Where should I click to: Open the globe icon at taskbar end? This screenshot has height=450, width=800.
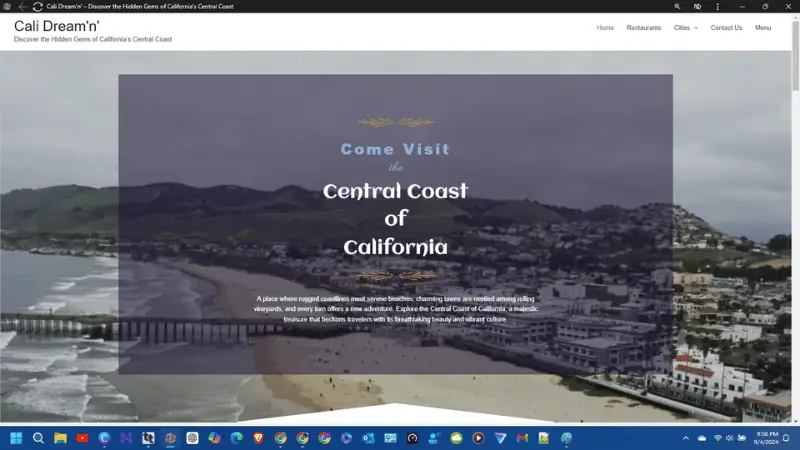coord(566,438)
